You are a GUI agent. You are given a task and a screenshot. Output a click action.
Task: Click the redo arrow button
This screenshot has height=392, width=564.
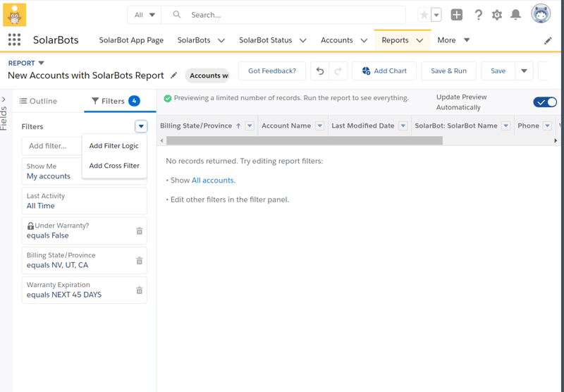[338, 71]
